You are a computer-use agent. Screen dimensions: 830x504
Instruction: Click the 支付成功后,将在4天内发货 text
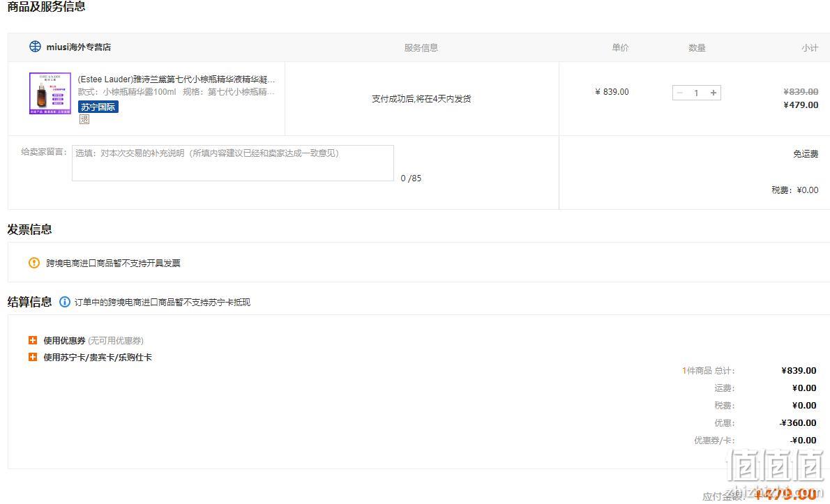tap(421, 99)
